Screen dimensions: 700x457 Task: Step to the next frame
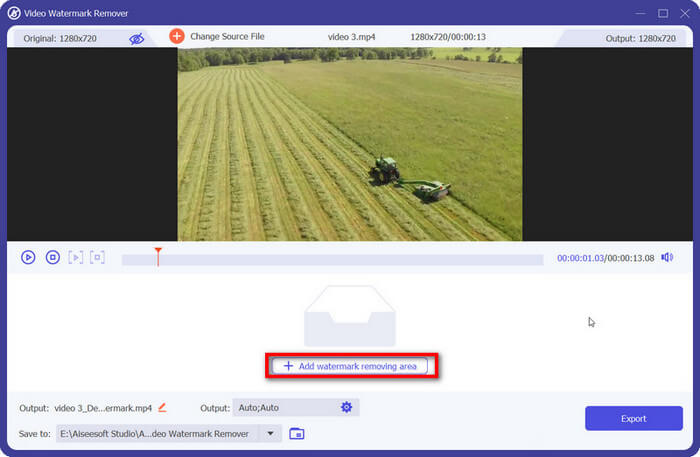click(76, 257)
